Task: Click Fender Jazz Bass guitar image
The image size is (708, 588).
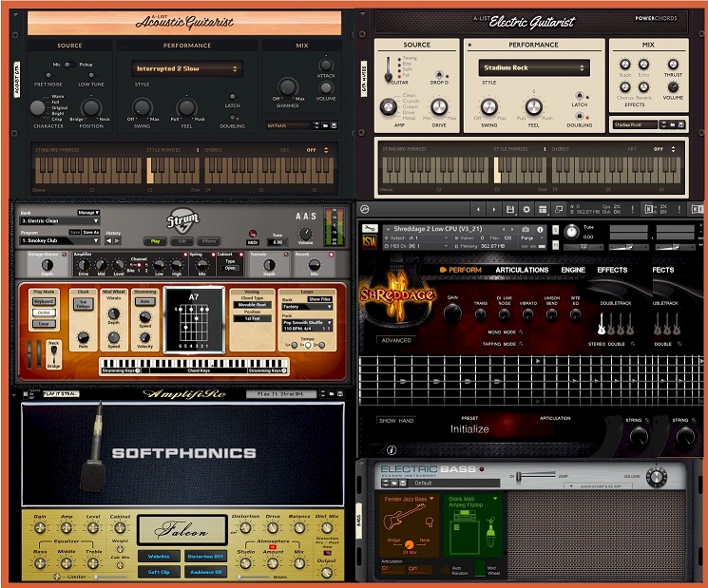Action: coord(404,517)
